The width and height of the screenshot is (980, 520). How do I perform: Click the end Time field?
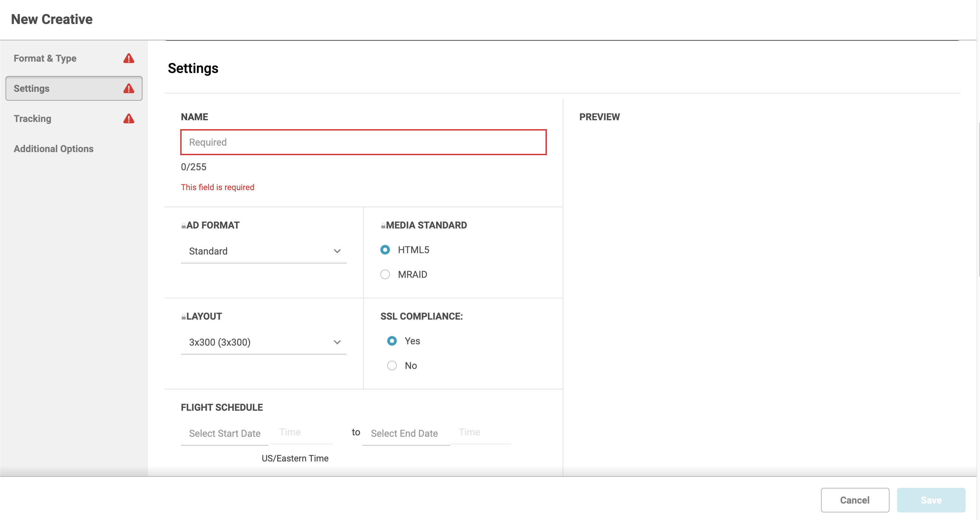click(x=481, y=433)
